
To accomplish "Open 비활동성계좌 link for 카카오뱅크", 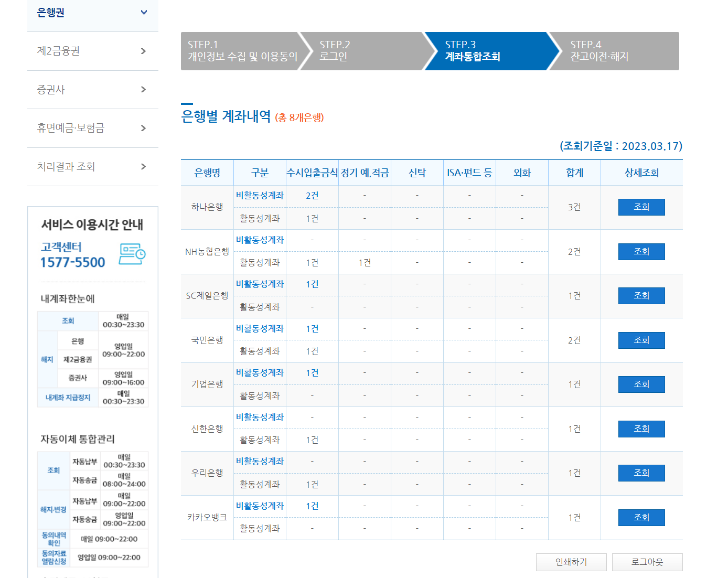I will click(260, 506).
